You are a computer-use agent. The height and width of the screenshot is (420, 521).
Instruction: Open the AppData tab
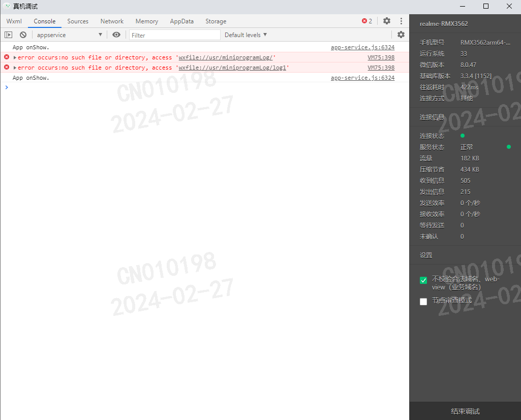click(182, 21)
